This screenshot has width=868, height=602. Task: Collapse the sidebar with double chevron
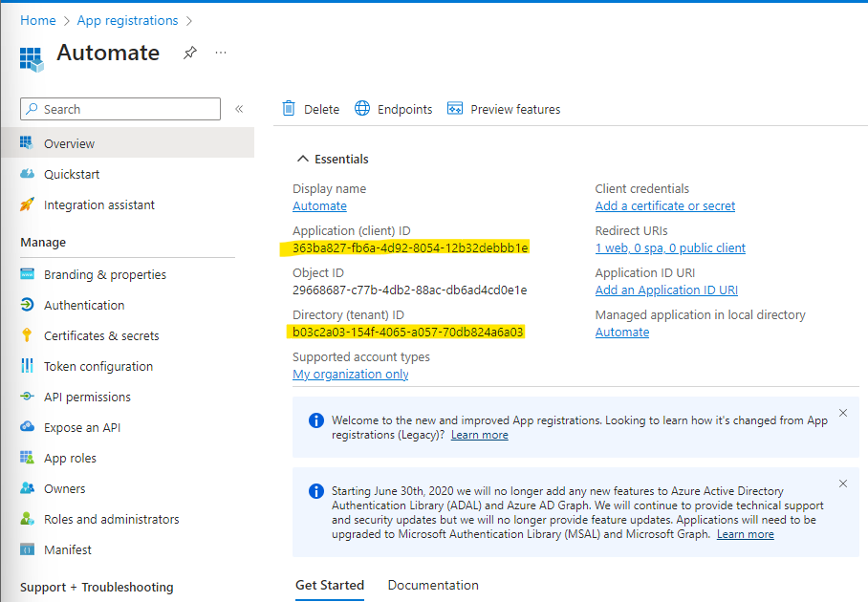coord(239,109)
